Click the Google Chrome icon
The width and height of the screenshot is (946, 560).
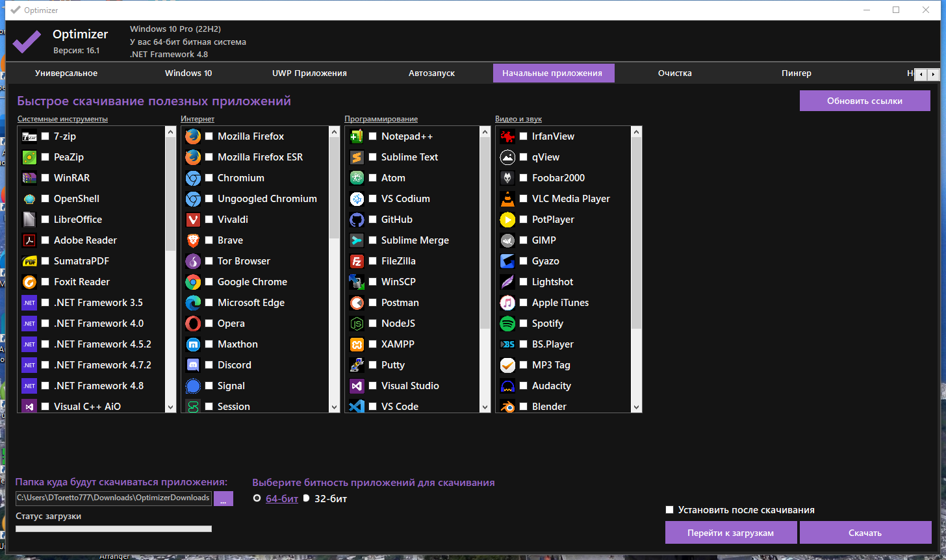(193, 282)
